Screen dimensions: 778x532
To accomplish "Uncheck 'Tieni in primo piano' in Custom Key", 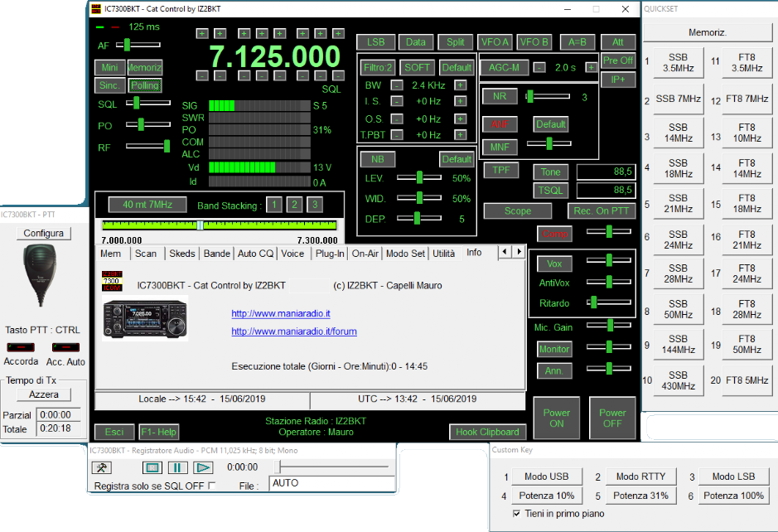I will (516, 514).
